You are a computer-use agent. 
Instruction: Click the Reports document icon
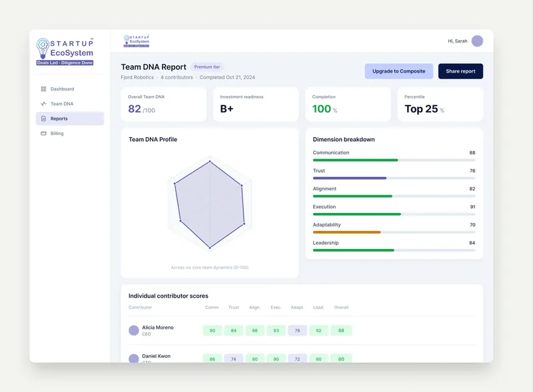pos(43,118)
